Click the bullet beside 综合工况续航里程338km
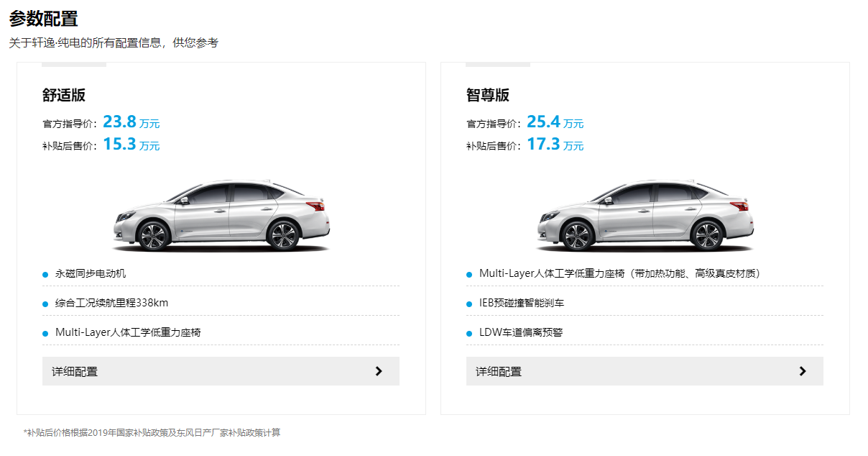Viewport: 868px width, 456px height. click(45, 304)
